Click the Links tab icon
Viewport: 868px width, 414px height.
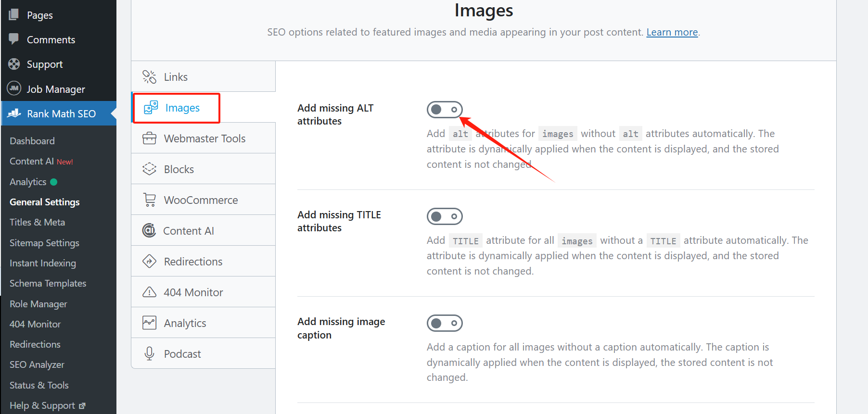(x=149, y=77)
